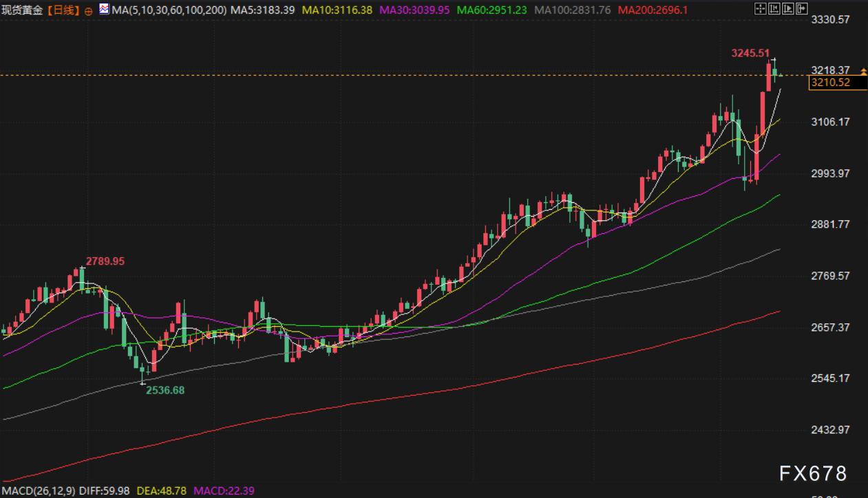Click the 3245.51 high price marker
The width and height of the screenshot is (868, 498).
pyautogui.click(x=750, y=52)
